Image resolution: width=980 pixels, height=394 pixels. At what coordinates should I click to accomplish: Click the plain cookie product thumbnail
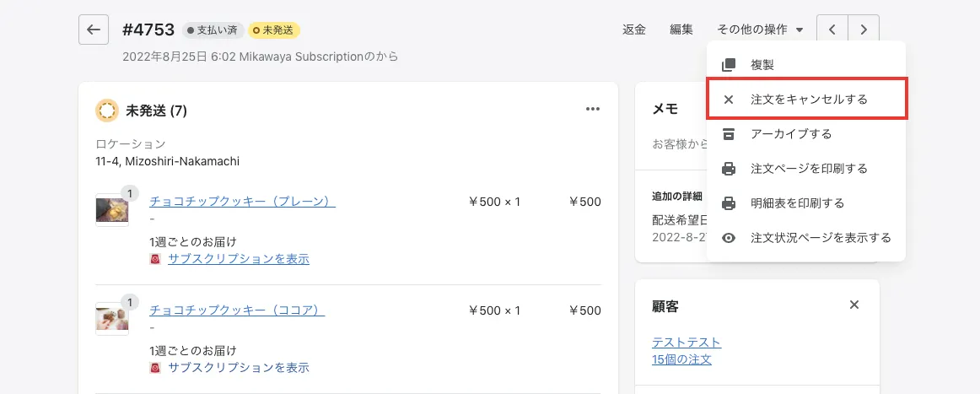click(112, 210)
